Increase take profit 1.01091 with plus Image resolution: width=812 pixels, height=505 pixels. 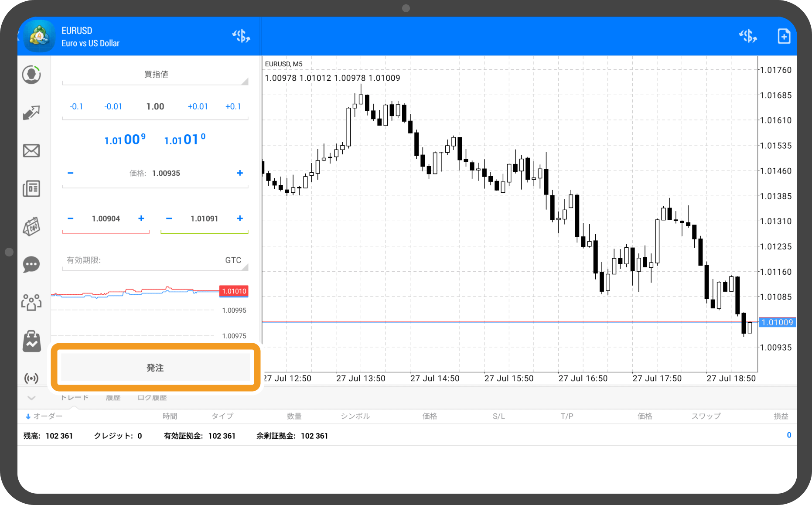coord(240,218)
